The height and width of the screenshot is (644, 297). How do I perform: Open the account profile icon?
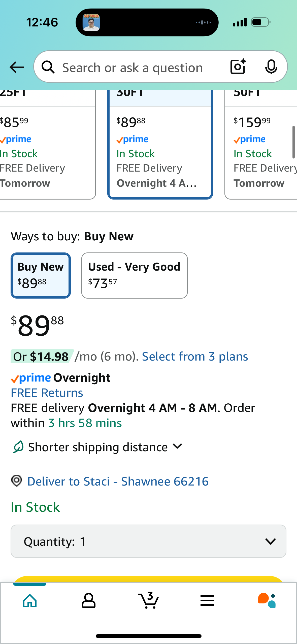(89, 601)
